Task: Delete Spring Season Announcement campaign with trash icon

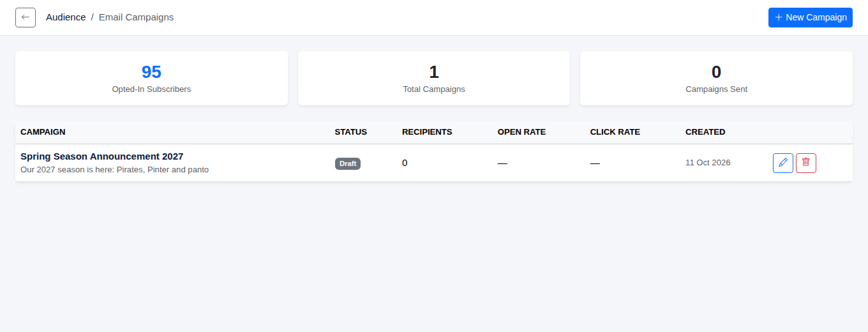Action: coord(806,163)
